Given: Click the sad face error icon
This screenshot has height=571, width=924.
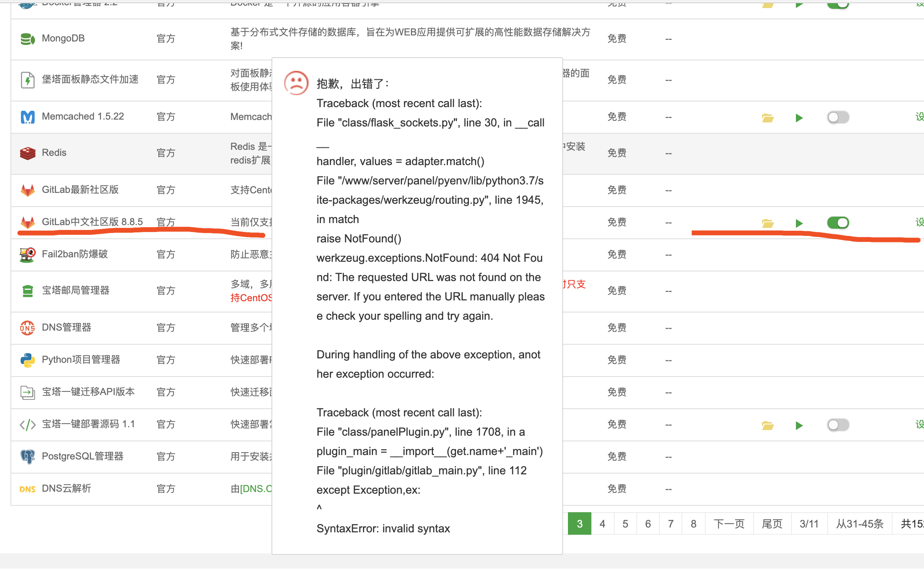Looking at the screenshot, I should (296, 83).
